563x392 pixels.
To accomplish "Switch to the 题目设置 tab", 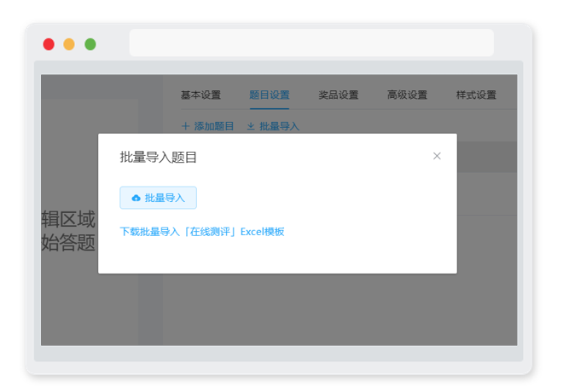I will [270, 95].
